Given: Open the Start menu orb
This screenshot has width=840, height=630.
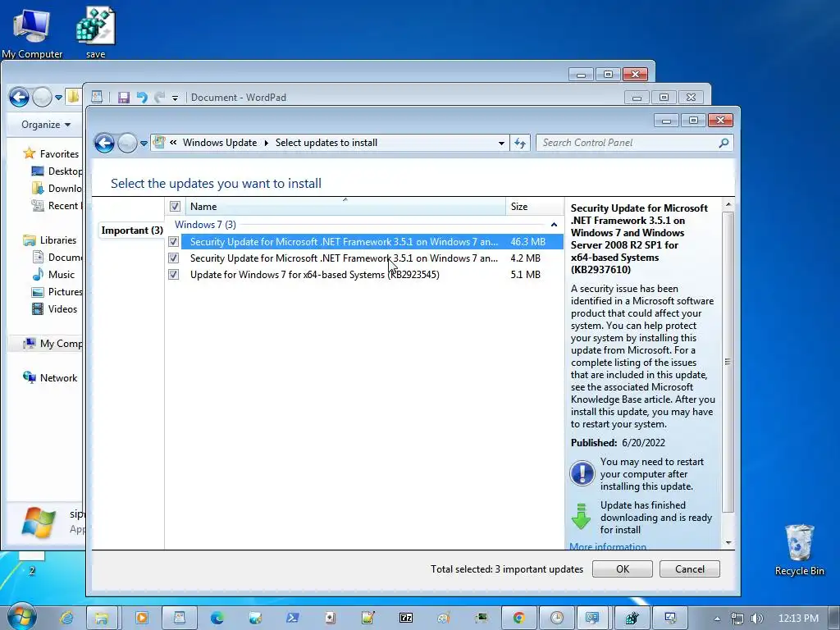Looking at the screenshot, I should tap(22, 617).
